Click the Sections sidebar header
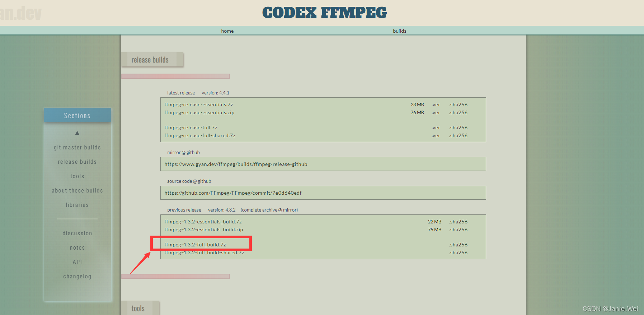The width and height of the screenshot is (644, 315). [x=77, y=116]
